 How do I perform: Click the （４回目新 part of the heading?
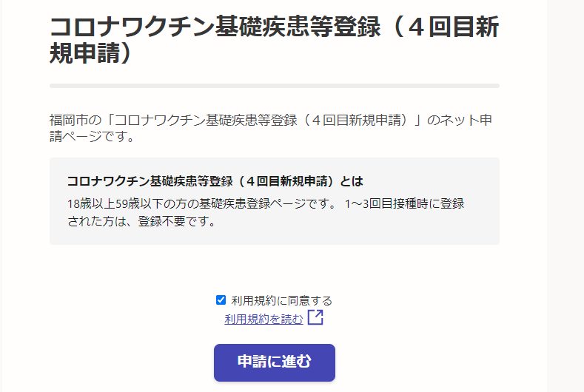pos(445,27)
